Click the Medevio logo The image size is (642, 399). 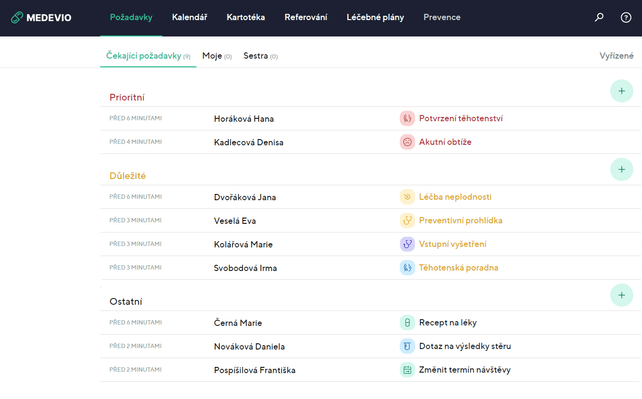pos(41,18)
